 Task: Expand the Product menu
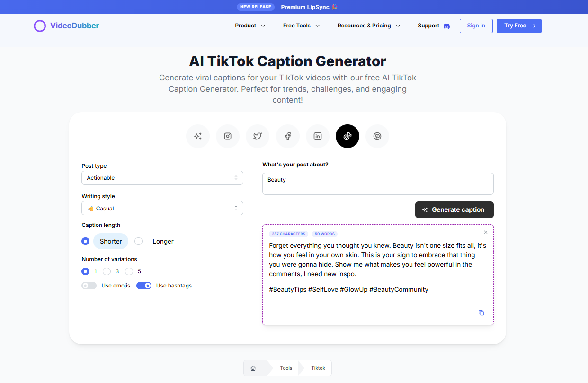[250, 26]
